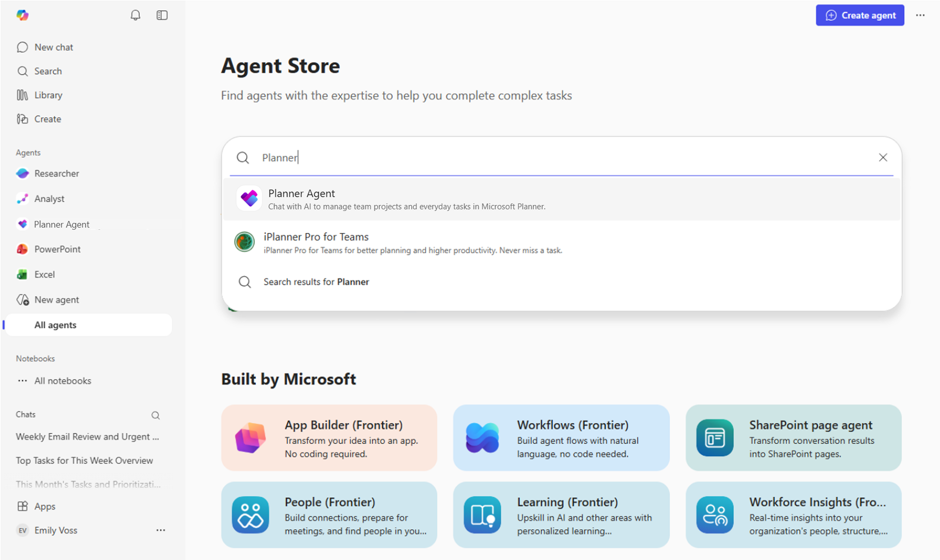The width and height of the screenshot is (940, 560).
Task: Open Learning (Frontier) card
Action: pos(561,515)
